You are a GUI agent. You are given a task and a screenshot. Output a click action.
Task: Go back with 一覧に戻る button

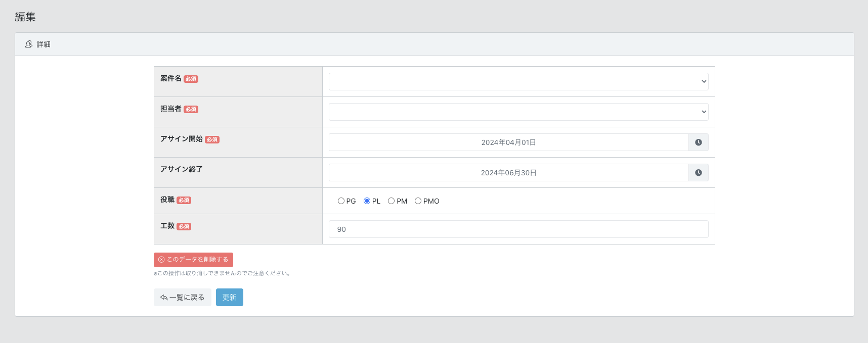[x=182, y=298]
